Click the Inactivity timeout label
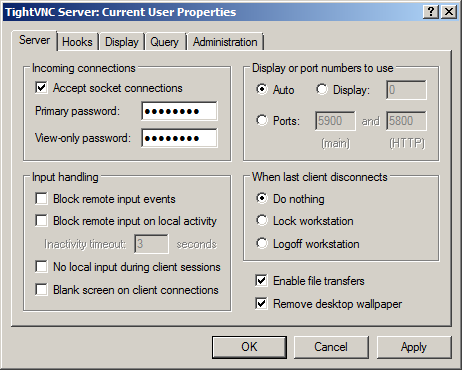The height and width of the screenshot is (370, 462). point(85,244)
